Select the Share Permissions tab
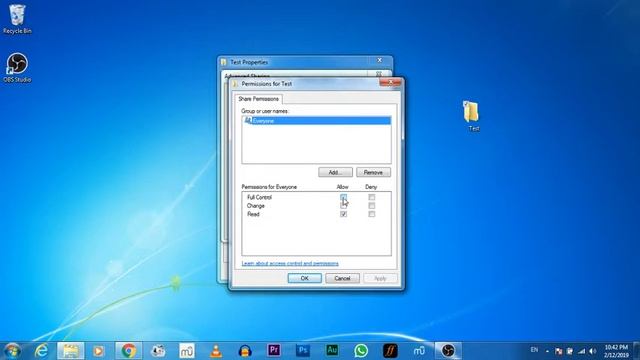 click(258, 99)
